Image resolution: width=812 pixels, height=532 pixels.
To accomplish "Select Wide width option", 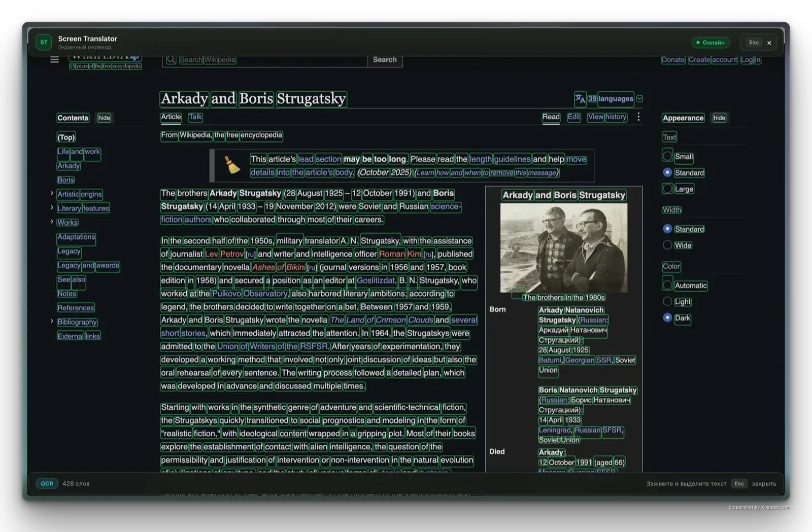I will tap(667, 245).
